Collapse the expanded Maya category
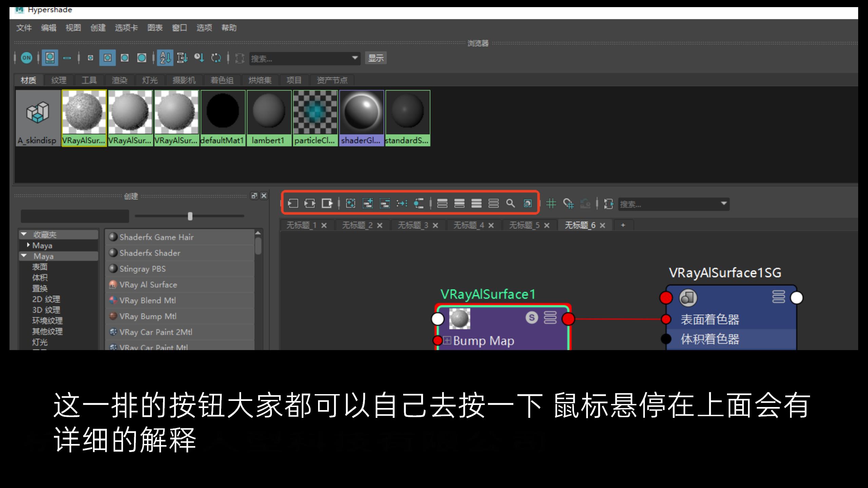The width and height of the screenshot is (868, 488). [x=24, y=256]
